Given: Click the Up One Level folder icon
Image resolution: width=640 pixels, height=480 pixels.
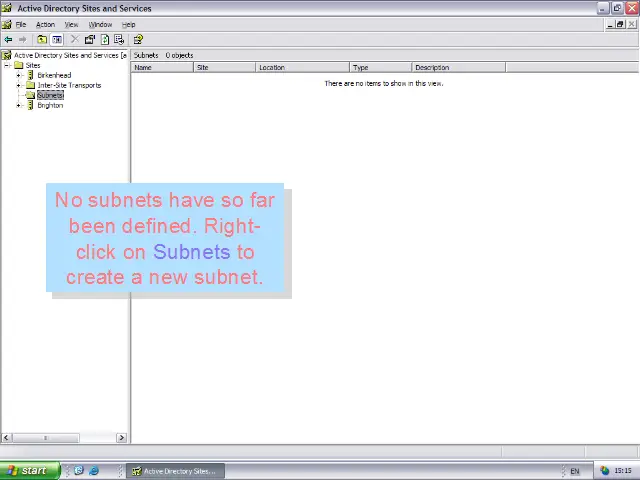Looking at the screenshot, I should point(42,40).
